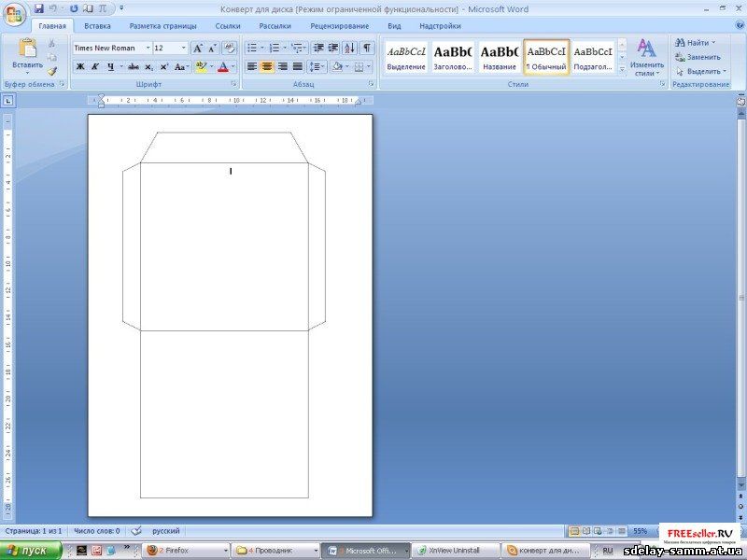Screen dimensions: 747x560
Task: Expand the bullets list dropdown arrow
Action: coord(262,49)
